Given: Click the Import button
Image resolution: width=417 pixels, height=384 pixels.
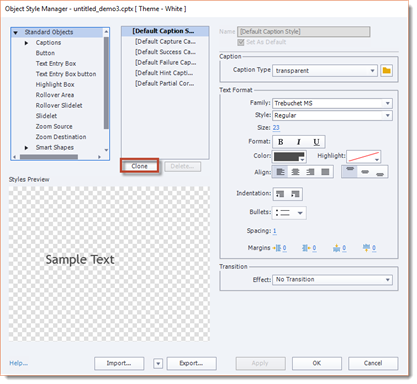Looking at the screenshot, I should coord(119,364).
